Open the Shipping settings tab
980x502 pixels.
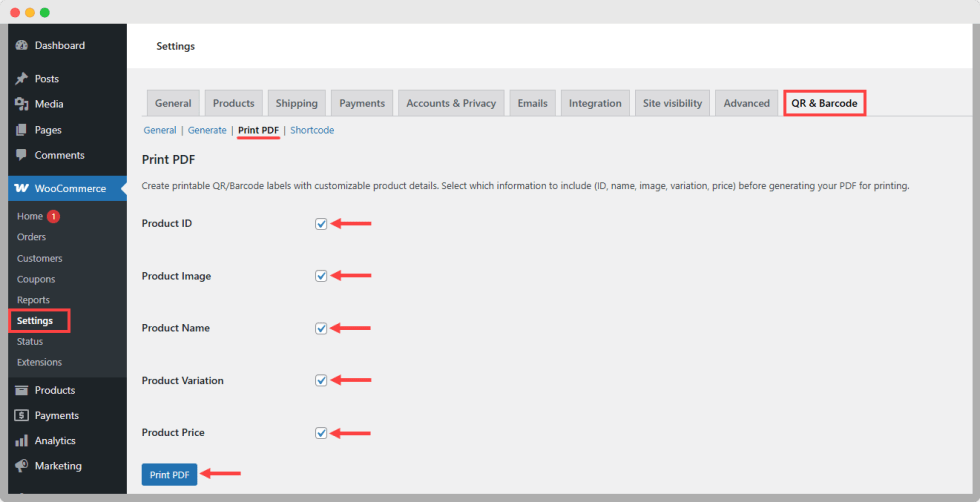[297, 103]
